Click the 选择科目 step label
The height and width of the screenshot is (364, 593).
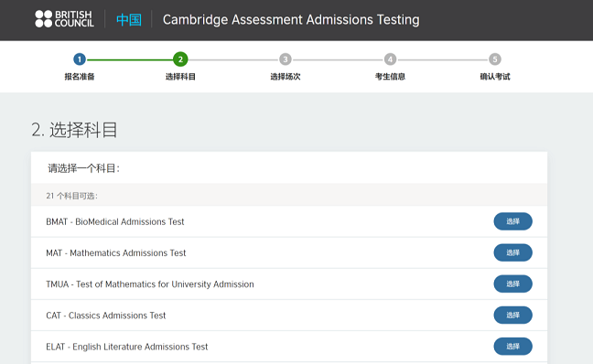[180, 77]
